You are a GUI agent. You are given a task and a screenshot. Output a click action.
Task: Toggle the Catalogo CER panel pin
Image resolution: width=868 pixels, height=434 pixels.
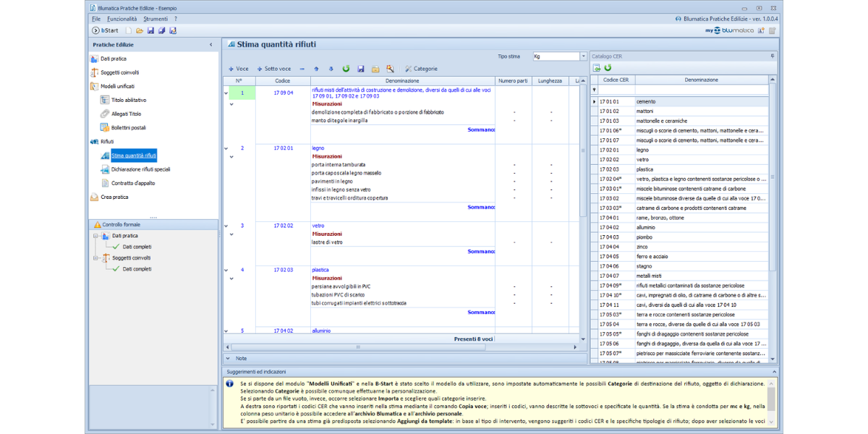click(772, 56)
